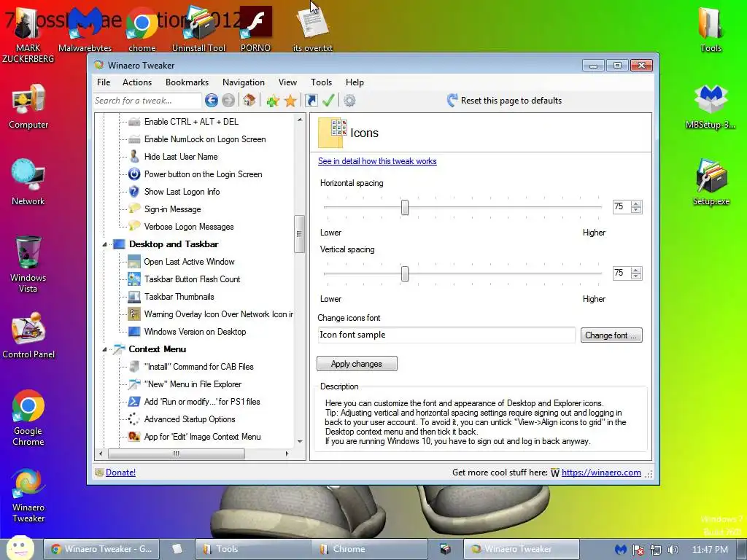The width and height of the screenshot is (747, 560).
Task: Click the Setup.exe desktop icon
Action: pyautogui.click(x=711, y=182)
